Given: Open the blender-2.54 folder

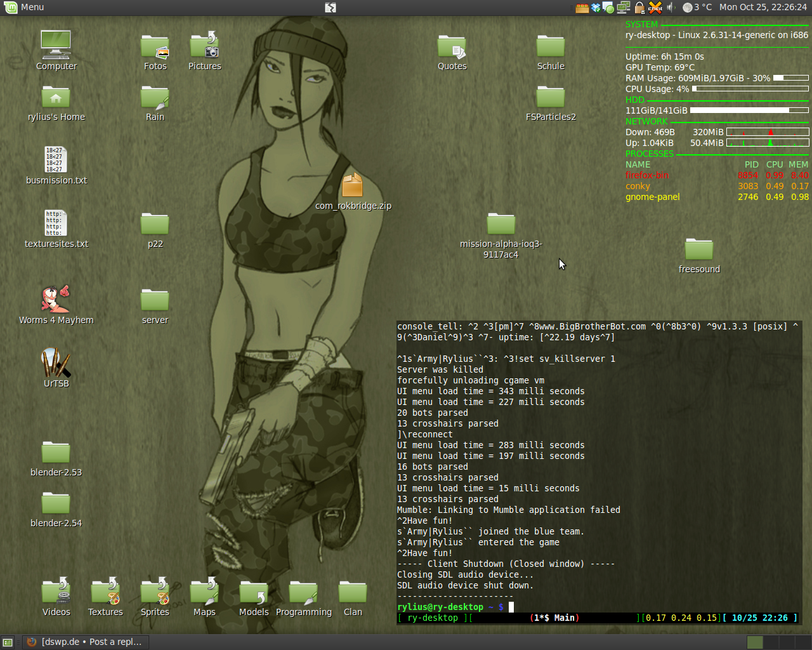Looking at the screenshot, I should click(56, 504).
